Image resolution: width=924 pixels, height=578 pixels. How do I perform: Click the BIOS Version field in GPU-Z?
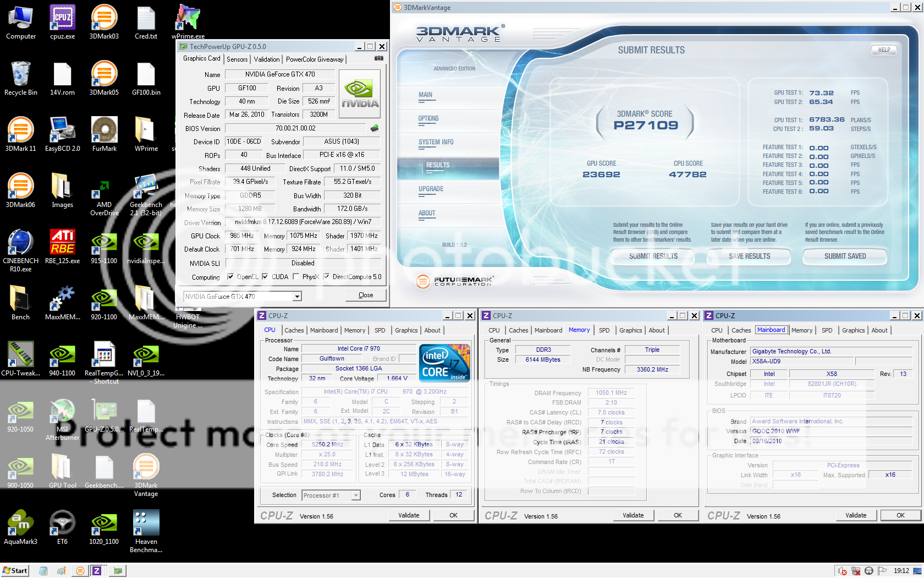(x=295, y=128)
